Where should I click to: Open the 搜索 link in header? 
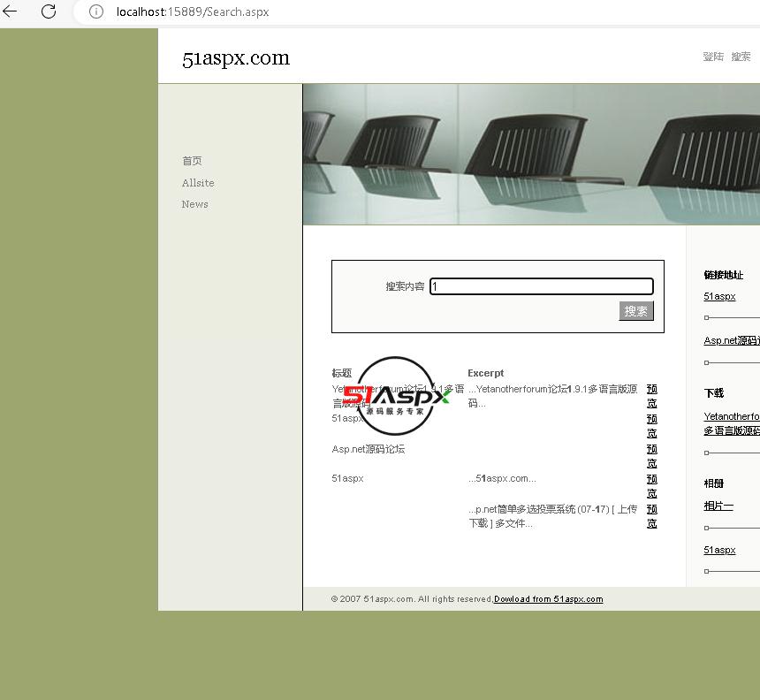coord(741,57)
